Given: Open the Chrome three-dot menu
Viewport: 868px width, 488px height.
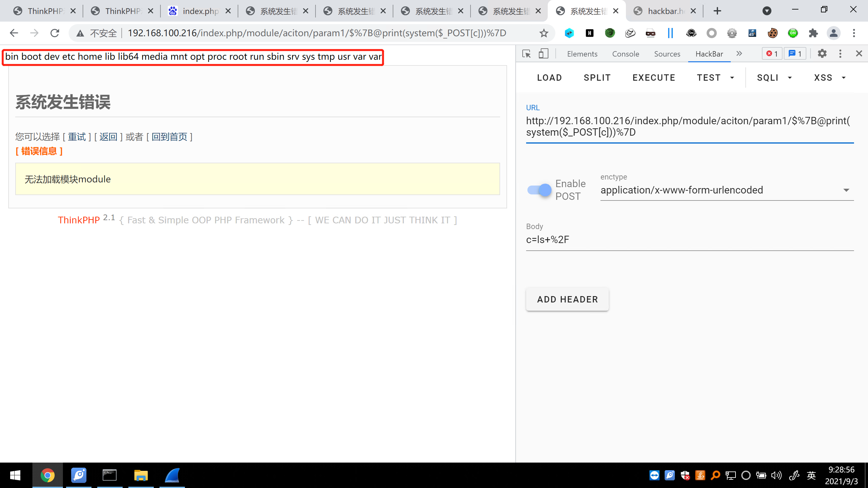Looking at the screenshot, I should 854,33.
